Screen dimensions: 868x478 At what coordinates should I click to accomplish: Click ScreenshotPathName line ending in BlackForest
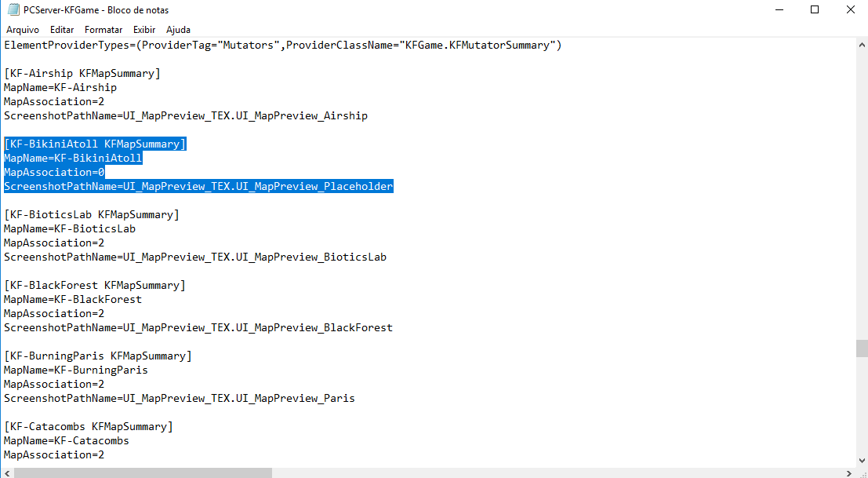click(x=198, y=328)
